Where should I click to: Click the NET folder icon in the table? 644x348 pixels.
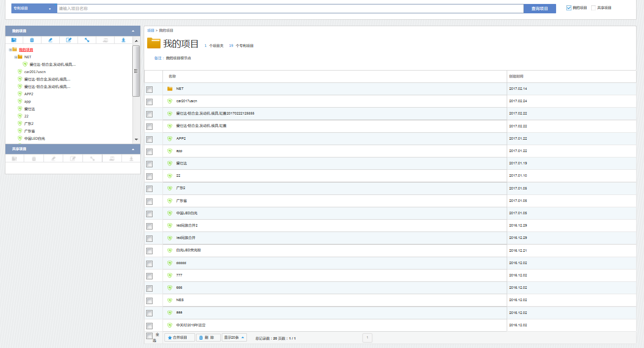coord(170,89)
